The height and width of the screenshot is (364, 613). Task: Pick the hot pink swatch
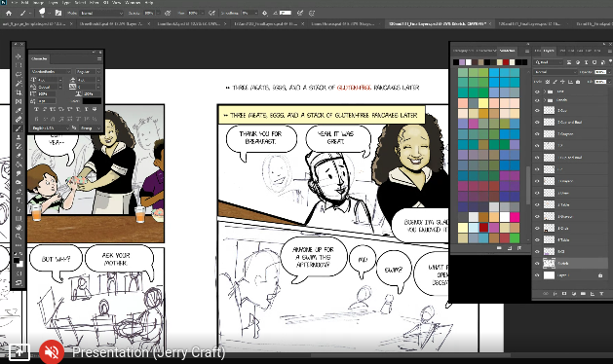tap(515, 217)
